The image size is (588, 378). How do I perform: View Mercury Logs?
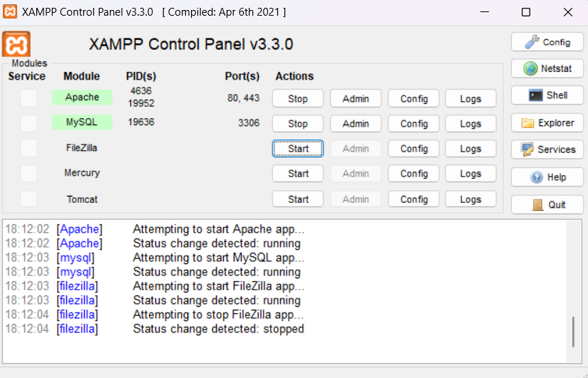[x=470, y=174]
